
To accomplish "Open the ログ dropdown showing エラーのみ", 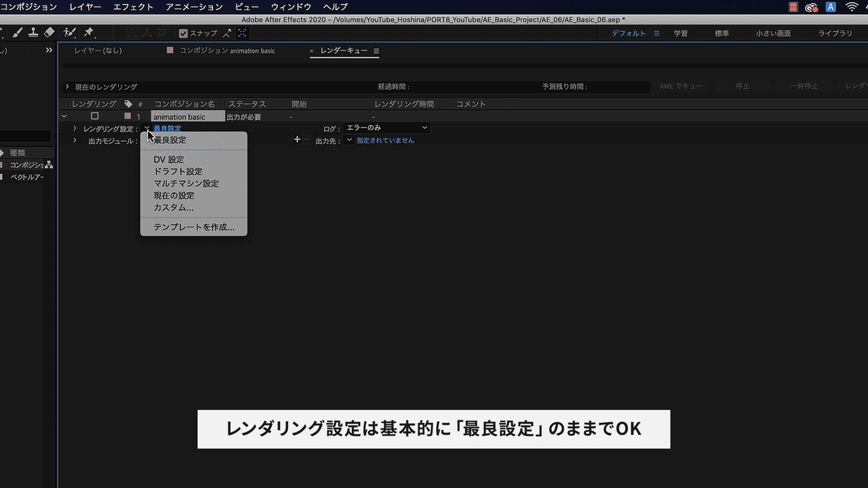I will point(387,128).
